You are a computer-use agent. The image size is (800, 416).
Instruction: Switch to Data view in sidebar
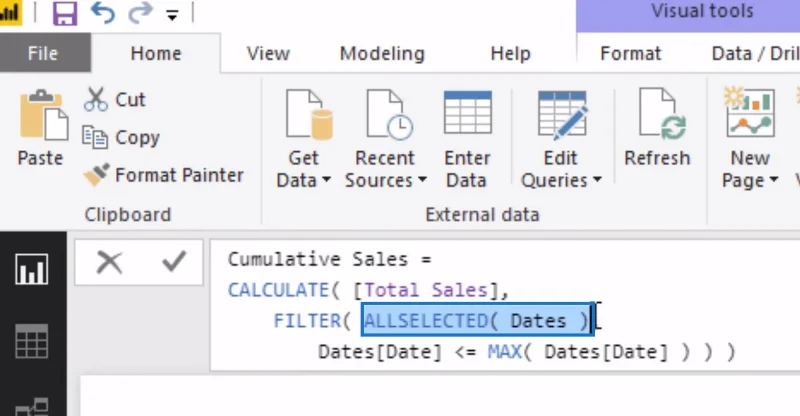[32, 341]
